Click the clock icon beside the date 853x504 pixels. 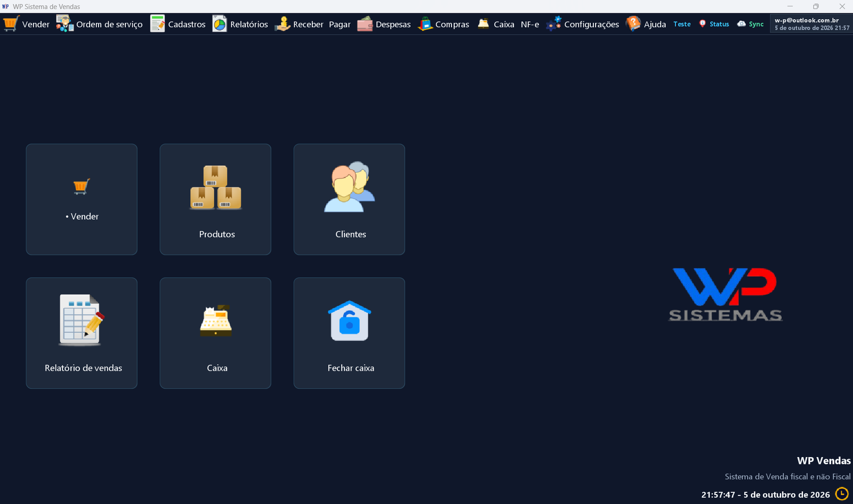point(842,494)
